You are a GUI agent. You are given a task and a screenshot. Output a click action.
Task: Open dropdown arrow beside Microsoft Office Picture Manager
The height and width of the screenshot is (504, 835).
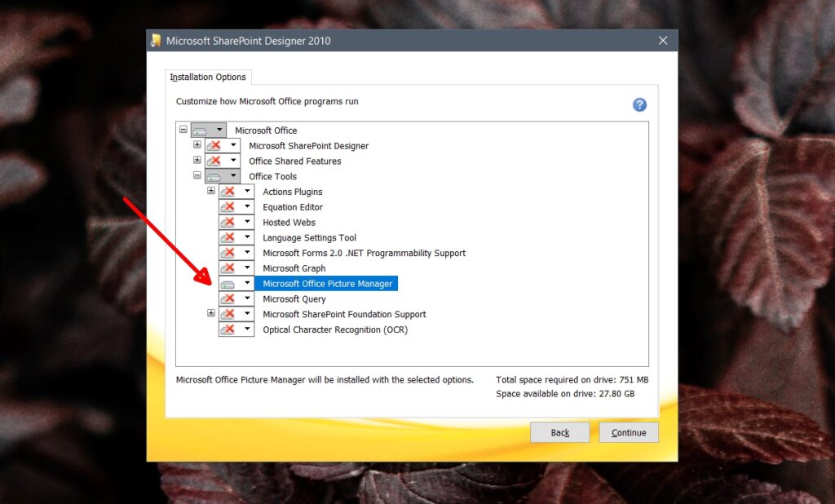point(245,283)
